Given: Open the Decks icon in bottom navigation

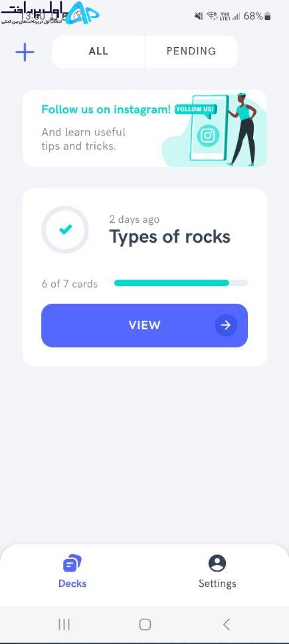Looking at the screenshot, I should point(72,562).
